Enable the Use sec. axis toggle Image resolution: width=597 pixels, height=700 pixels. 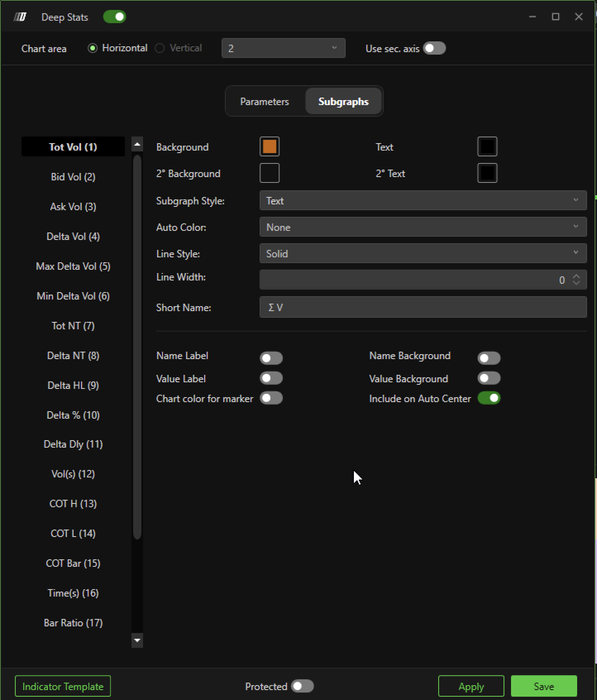[434, 48]
